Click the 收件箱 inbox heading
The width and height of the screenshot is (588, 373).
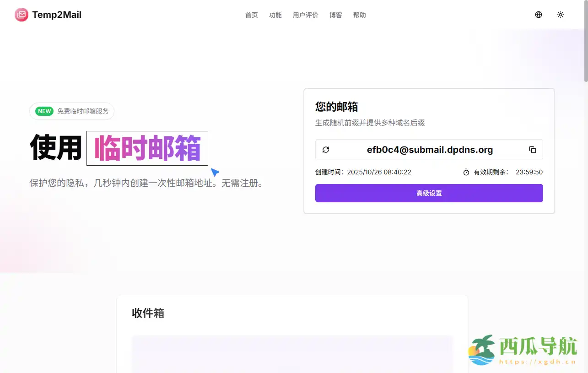click(x=148, y=314)
